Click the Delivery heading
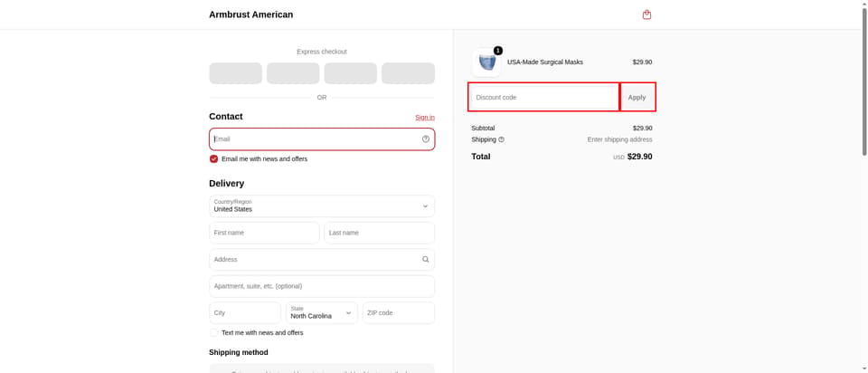 coord(226,184)
